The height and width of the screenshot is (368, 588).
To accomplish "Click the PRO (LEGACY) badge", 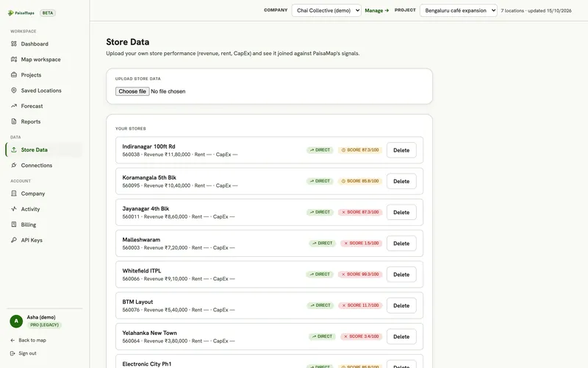I will pos(44,325).
